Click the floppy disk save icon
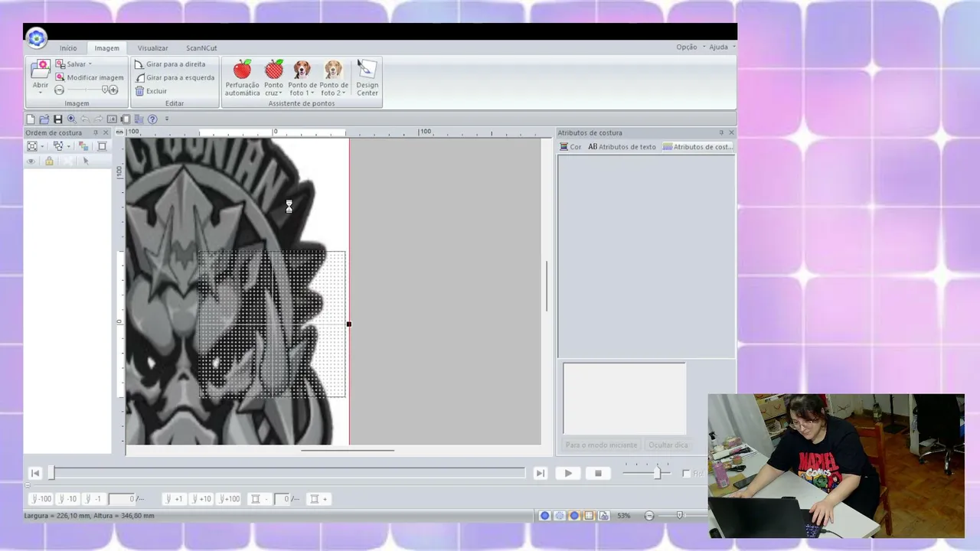The image size is (980, 551). pos(57,119)
